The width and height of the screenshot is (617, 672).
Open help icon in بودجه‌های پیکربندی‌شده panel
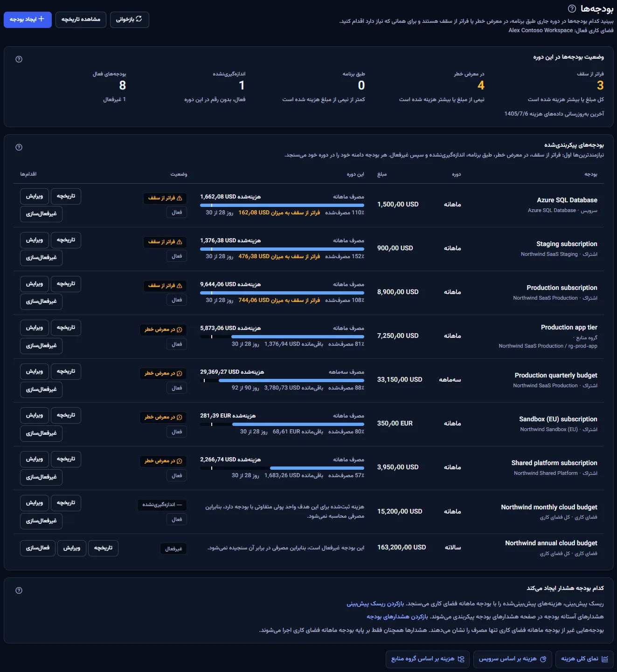(x=19, y=147)
